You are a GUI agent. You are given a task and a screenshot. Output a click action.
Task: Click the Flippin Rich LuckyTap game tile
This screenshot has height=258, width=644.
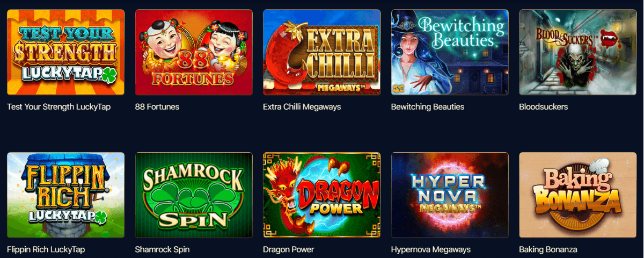coord(65,195)
